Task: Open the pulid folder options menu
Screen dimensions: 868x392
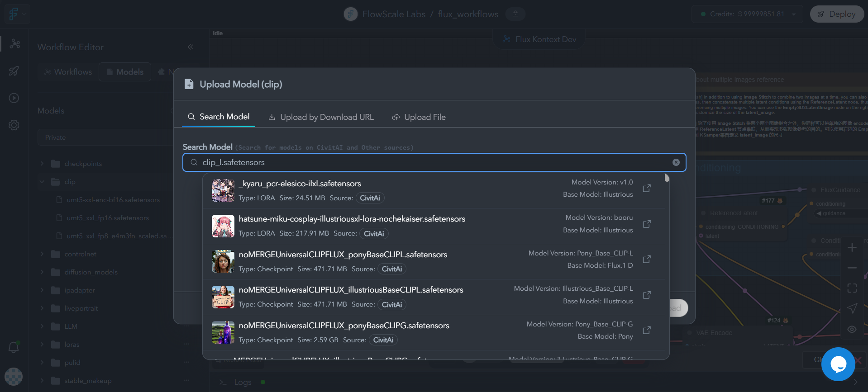Action: (x=187, y=362)
